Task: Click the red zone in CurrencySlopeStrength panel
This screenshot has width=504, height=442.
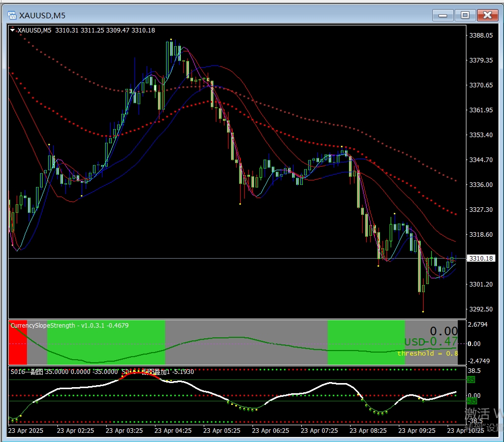Action: [x=18, y=342]
